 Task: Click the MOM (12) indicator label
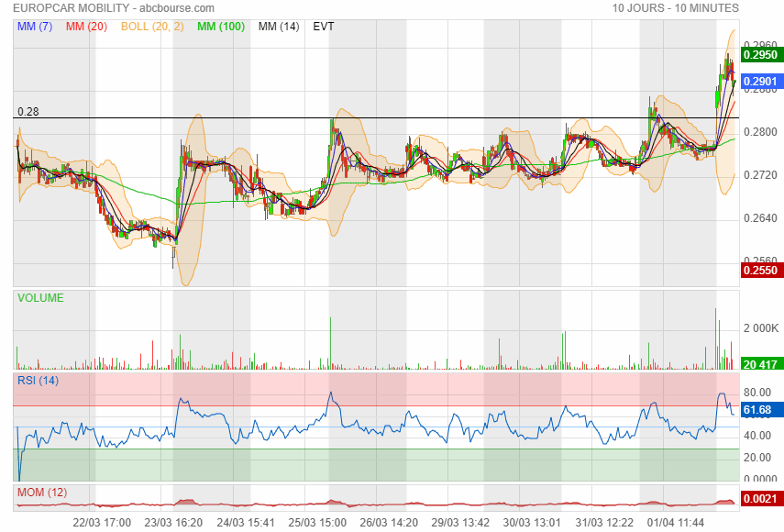point(41,493)
